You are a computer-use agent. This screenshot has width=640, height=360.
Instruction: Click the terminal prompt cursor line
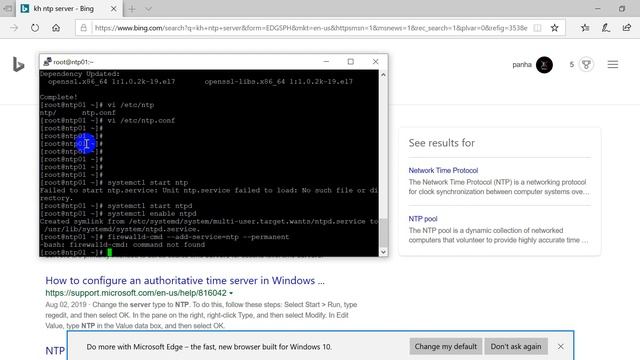76,253
